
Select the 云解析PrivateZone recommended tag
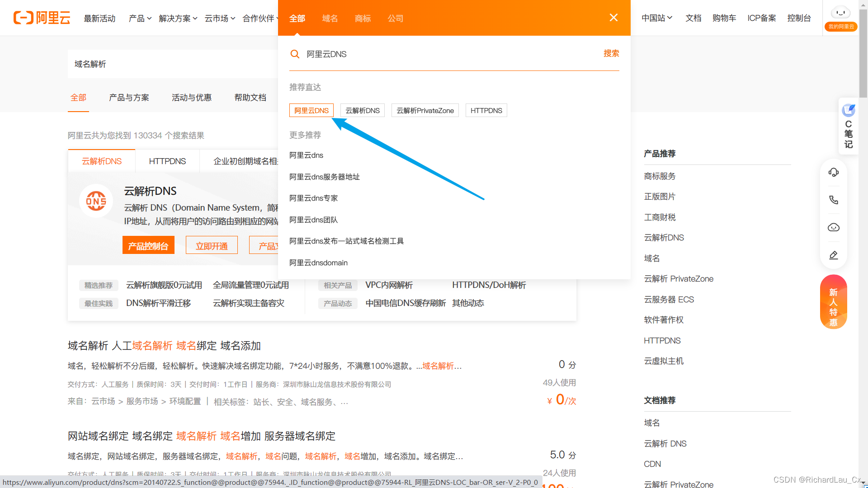(x=425, y=111)
